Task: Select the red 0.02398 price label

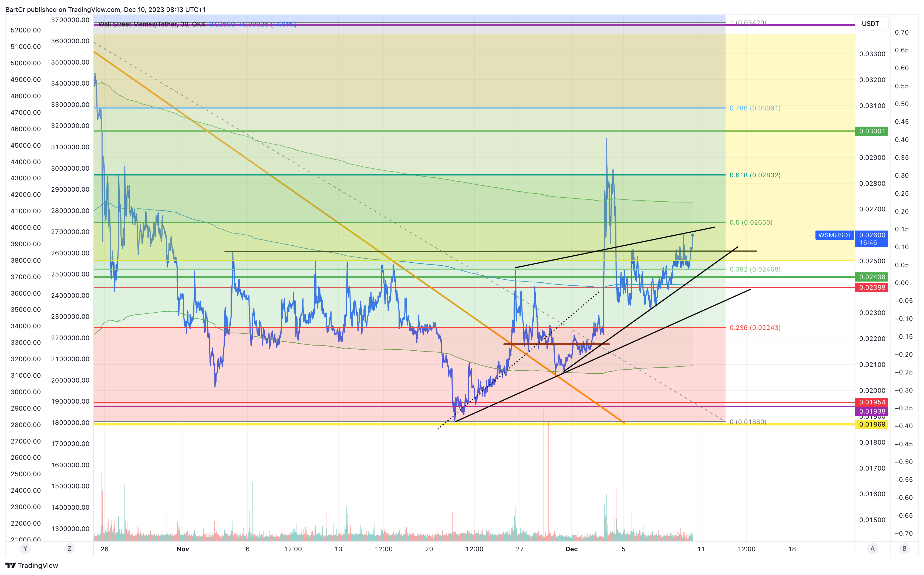Action: pos(872,287)
